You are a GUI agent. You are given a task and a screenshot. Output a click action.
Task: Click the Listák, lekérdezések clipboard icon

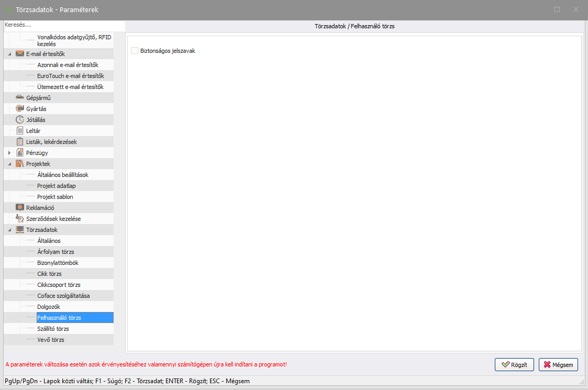[20, 142]
